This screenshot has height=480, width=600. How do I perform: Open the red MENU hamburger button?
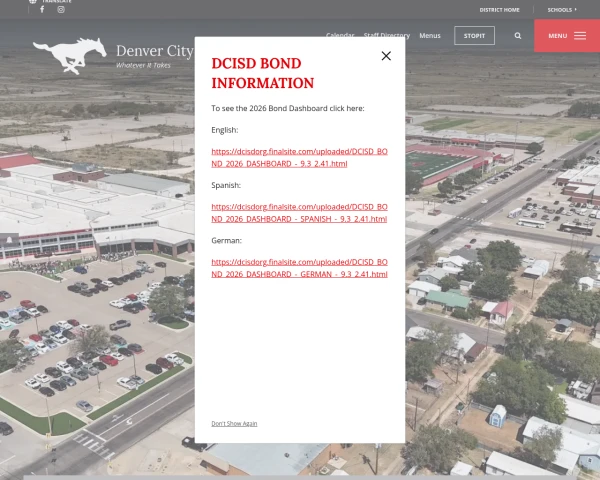[x=567, y=36]
